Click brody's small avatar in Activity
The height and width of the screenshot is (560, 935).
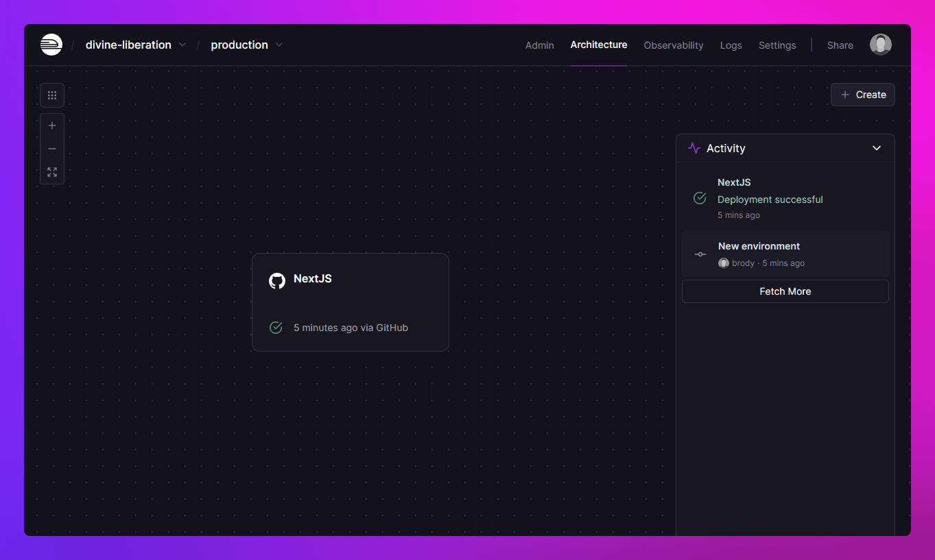(x=723, y=263)
